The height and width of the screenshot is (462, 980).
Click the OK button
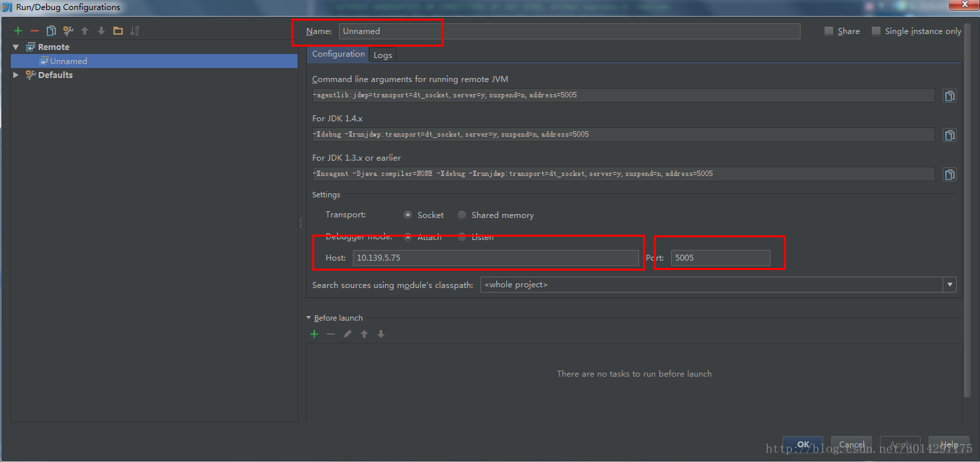(x=803, y=445)
